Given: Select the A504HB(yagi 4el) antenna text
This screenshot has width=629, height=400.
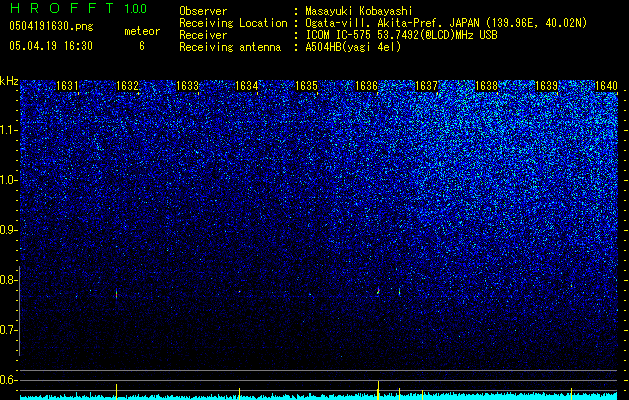Looking at the screenshot, I should [353, 47].
